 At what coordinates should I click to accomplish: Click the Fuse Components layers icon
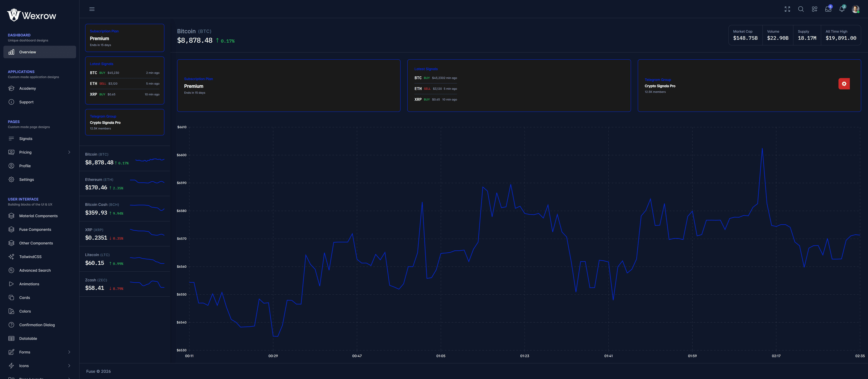(11, 229)
